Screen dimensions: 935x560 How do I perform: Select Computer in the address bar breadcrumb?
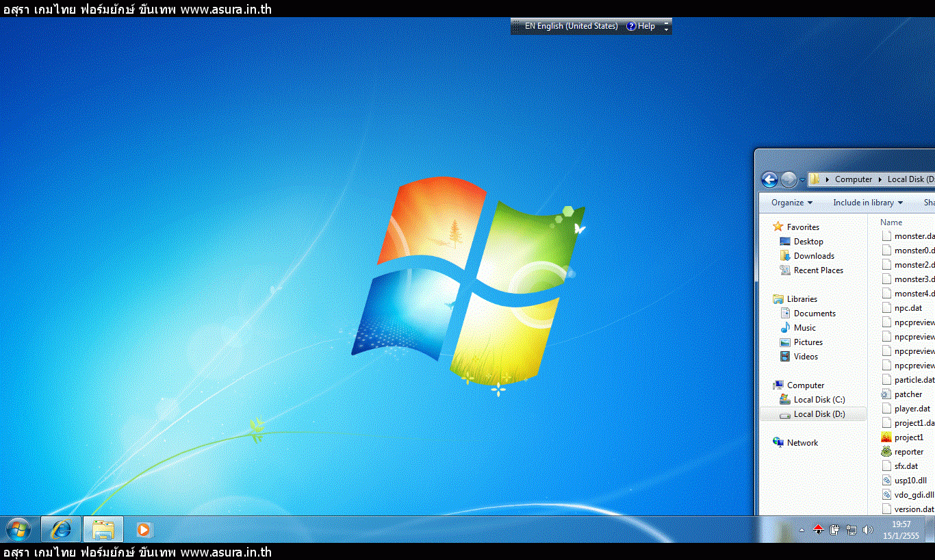click(x=854, y=179)
